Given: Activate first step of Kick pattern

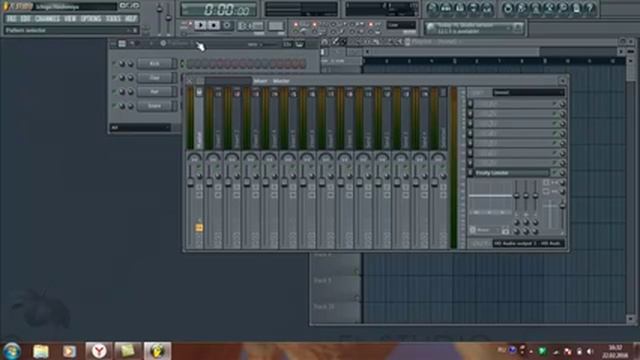Looking at the screenshot, I should [x=190, y=64].
